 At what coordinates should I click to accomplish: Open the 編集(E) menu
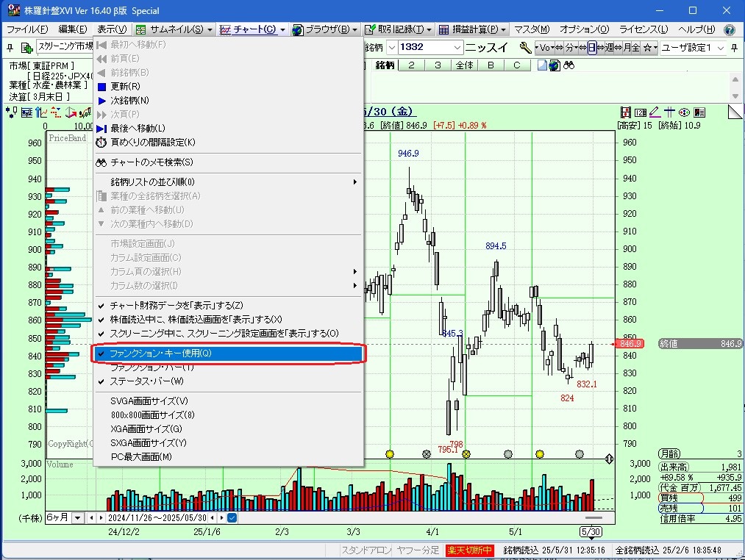pyautogui.click(x=73, y=29)
